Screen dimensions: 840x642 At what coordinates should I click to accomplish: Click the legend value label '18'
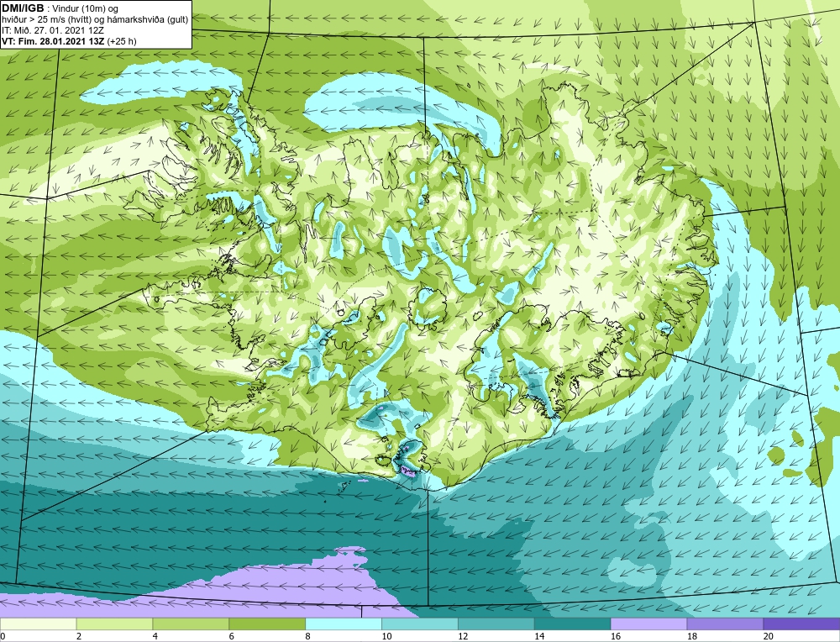click(691, 636)
